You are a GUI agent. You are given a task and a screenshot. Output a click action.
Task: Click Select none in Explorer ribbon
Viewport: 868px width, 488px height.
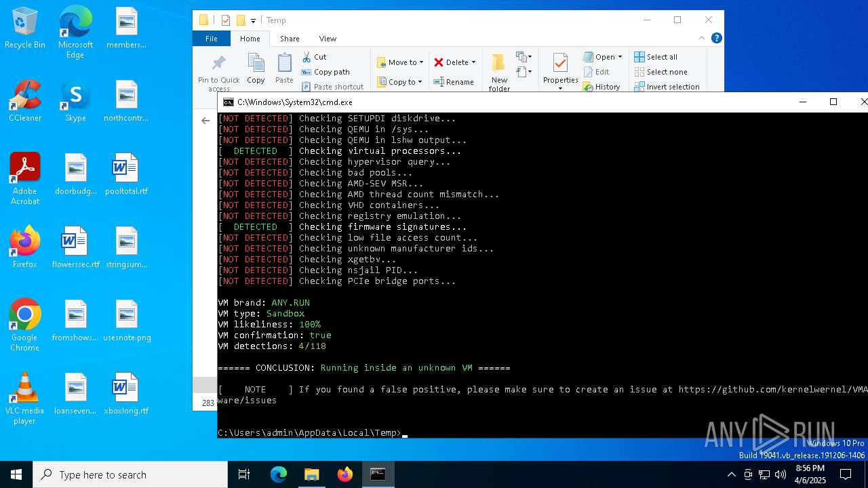(x=660, y=72)
